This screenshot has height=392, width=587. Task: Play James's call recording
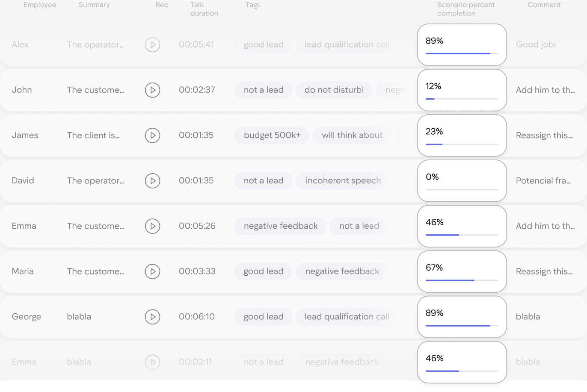152,136
